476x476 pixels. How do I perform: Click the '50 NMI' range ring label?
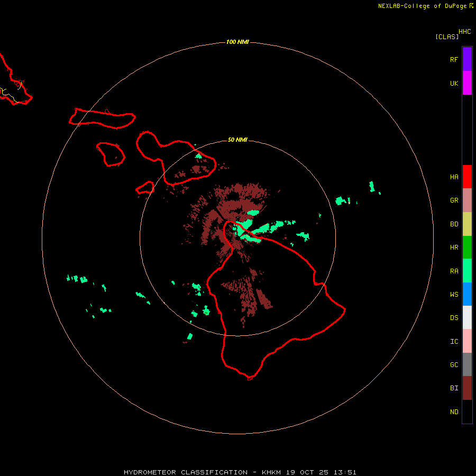[x=237, y=140]
